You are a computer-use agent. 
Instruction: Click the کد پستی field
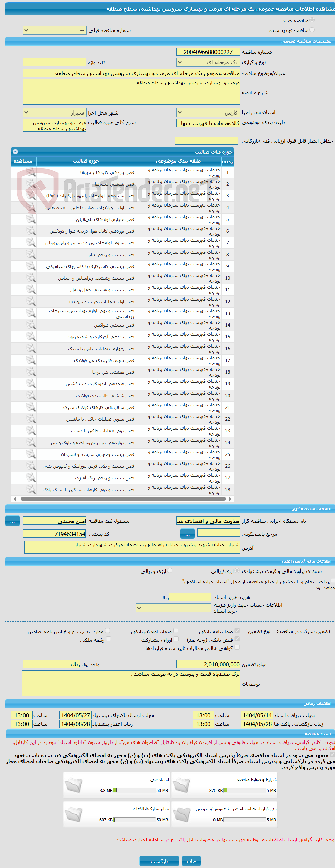[54, 534]
